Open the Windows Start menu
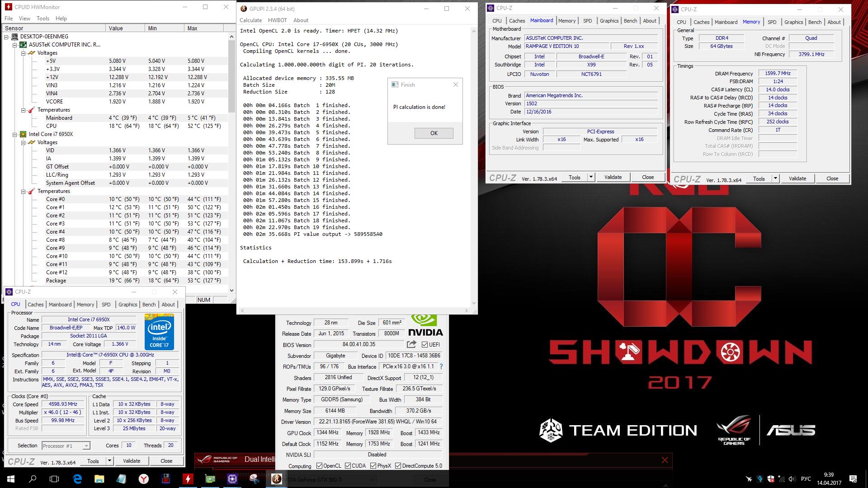The image size is (868, 488). [x=10, y=479]
